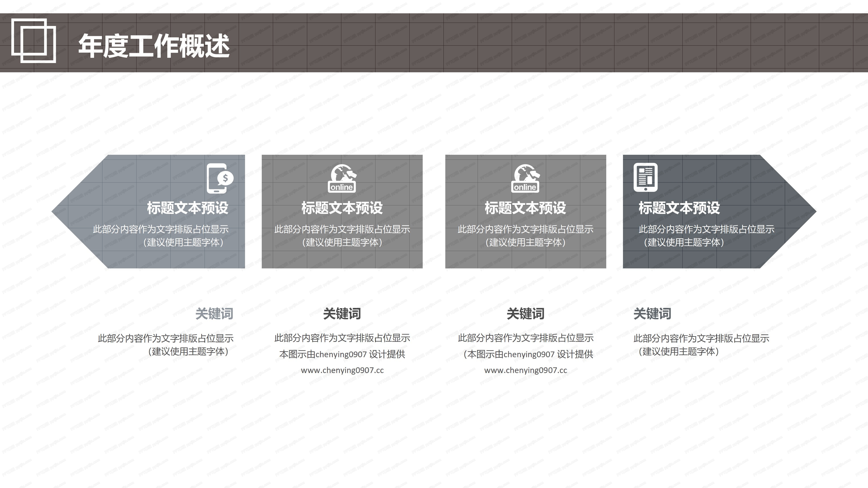The image size is (868, 488).
Task: Select the phone with dollar bubble icon
Action: [x=220, y=178]
